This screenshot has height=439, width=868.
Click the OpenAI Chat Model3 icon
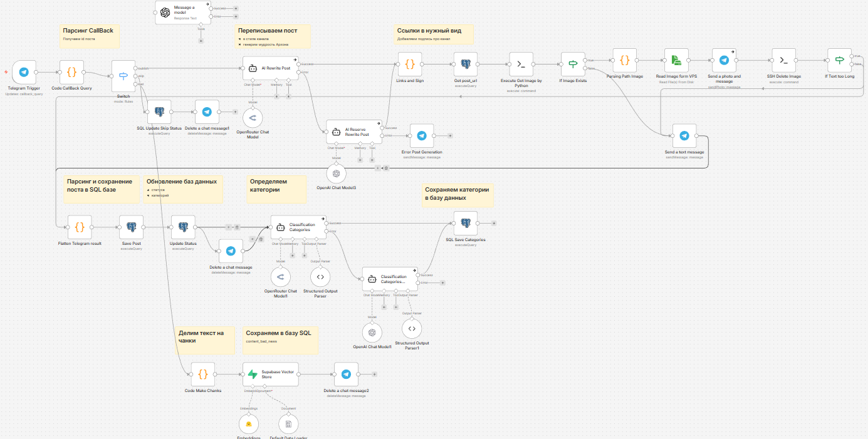click(337, 173)
